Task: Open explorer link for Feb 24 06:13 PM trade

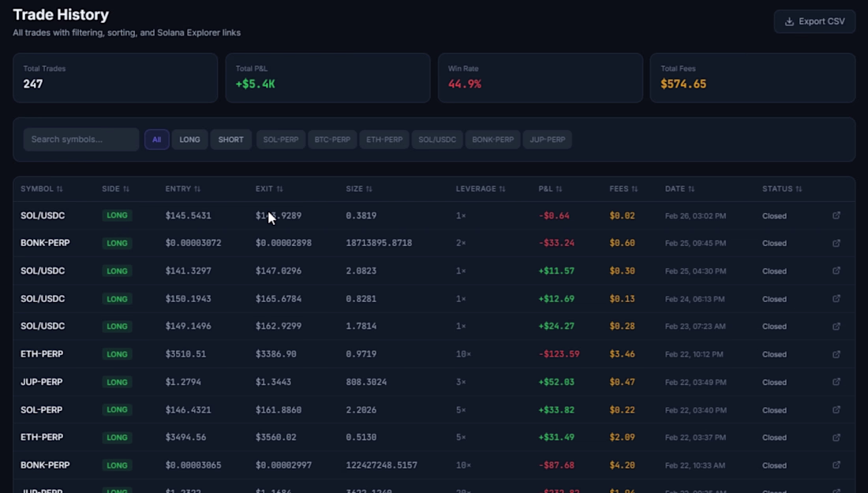Action: pos(836,298)
